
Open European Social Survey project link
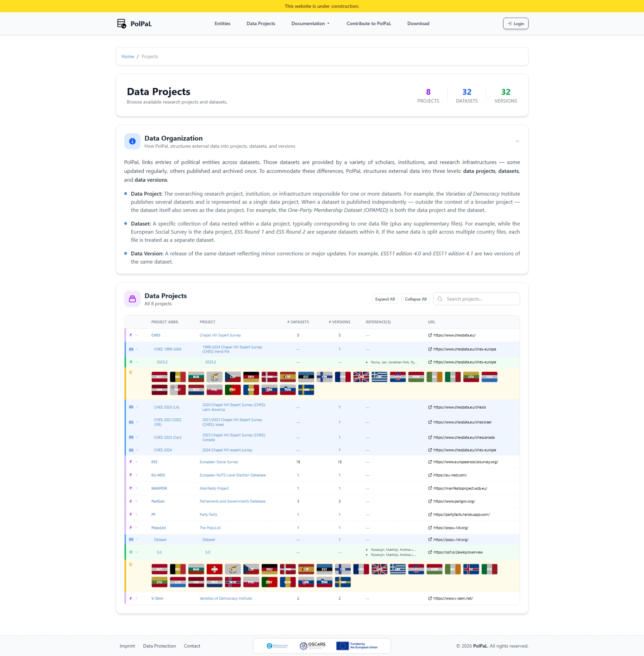click(x=219, y=462)
